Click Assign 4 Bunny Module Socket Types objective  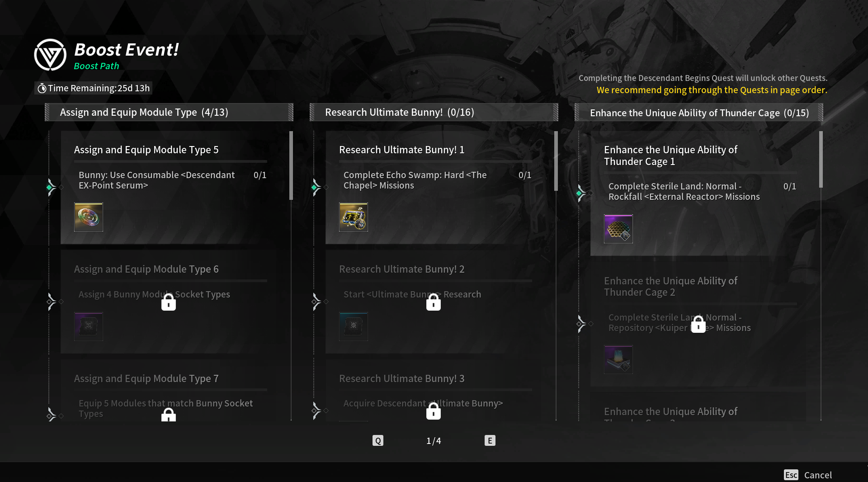coord(154,294)
